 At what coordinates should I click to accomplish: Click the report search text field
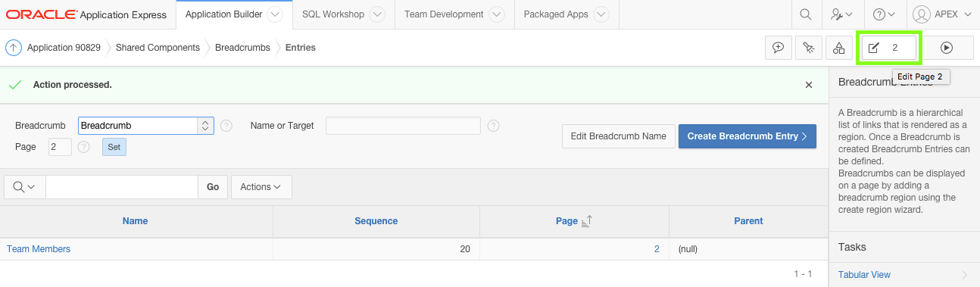(122, 187)
